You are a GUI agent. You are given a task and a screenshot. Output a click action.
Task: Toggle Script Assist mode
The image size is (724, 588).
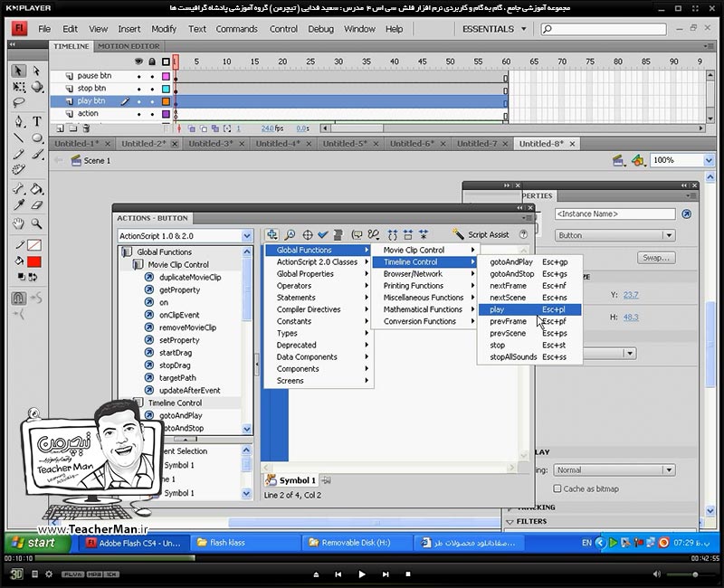(481, 234)
